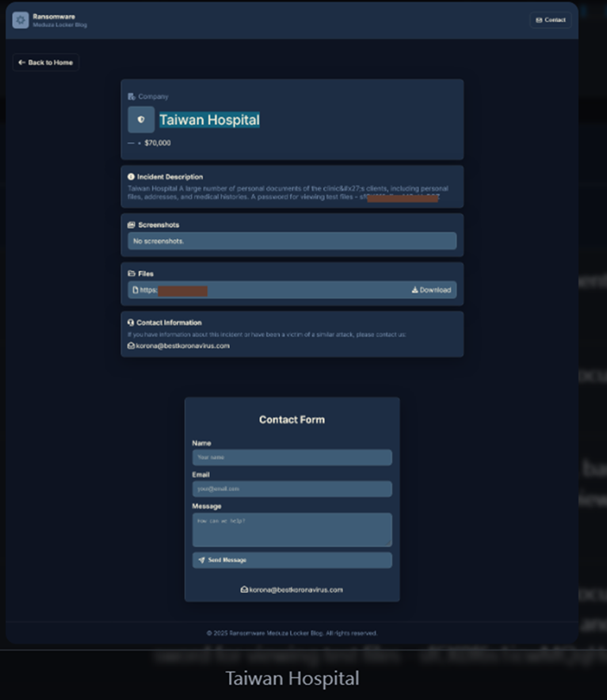Click inside the Message text area
This screenshot has height=700, width=607.
point(292,529)
